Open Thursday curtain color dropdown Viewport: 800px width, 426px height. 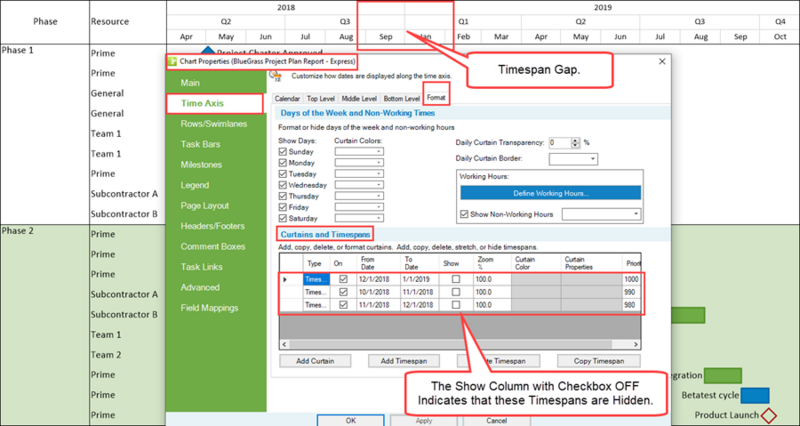[359, 196]
